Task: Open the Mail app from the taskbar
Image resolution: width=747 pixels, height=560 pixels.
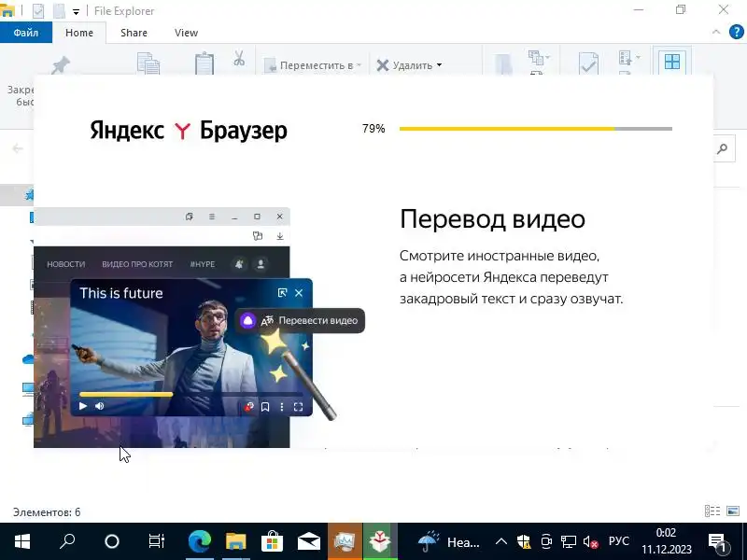Action: (309, 541)
